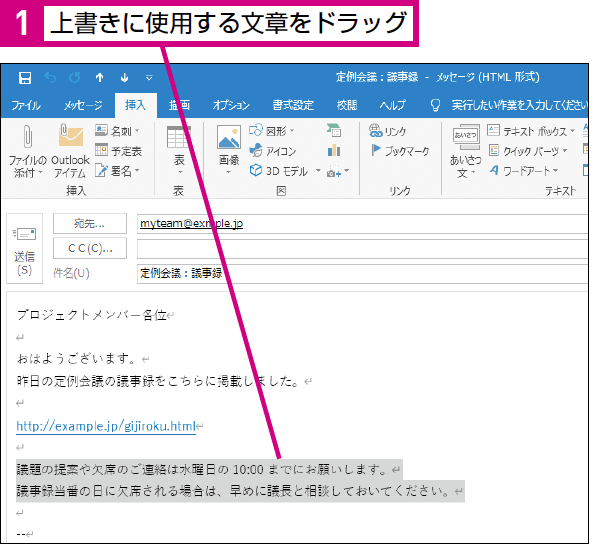Click the 予定表 calendar button
600x544 pixels.
[118, 151]
